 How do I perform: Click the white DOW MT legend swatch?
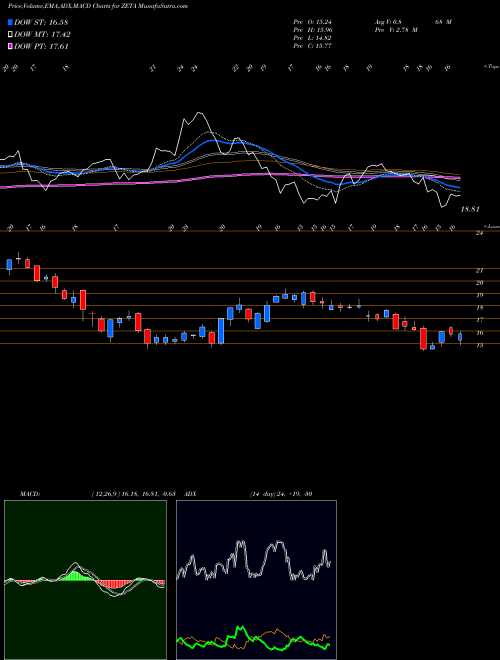(10, 35)
